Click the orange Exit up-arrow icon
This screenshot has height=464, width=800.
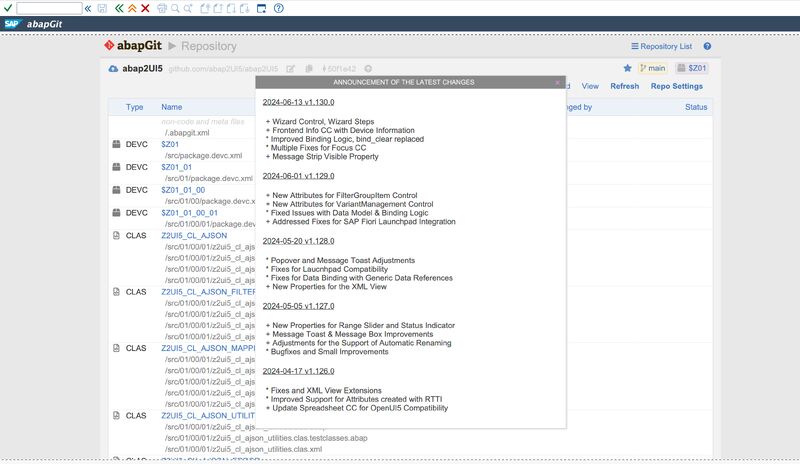132,8
